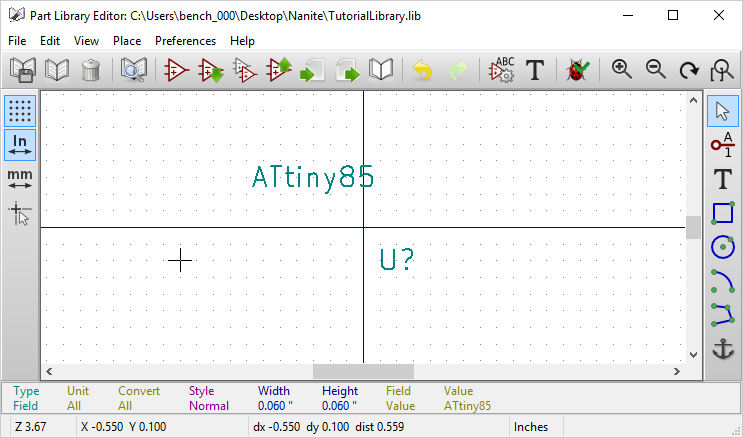Screen dimensions: 743x438
Task: Pick the Add arc tool
Action: tap(722, 281)
